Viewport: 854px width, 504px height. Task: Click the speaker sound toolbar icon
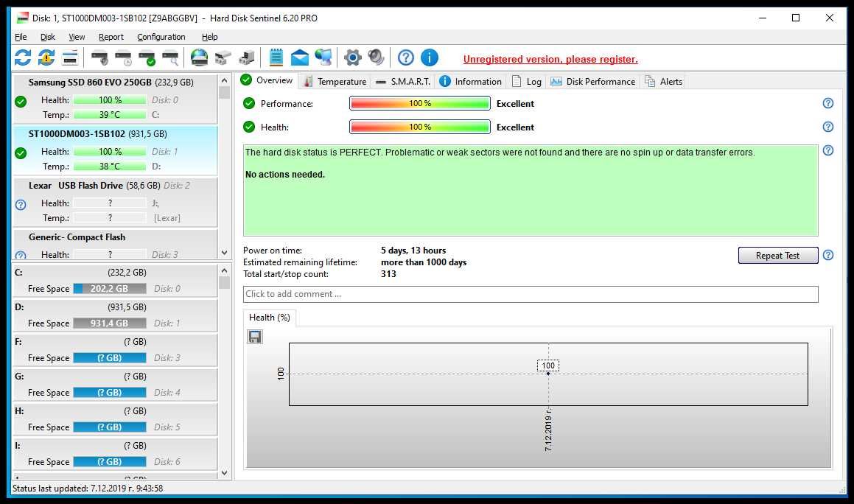tap(377, 57)
